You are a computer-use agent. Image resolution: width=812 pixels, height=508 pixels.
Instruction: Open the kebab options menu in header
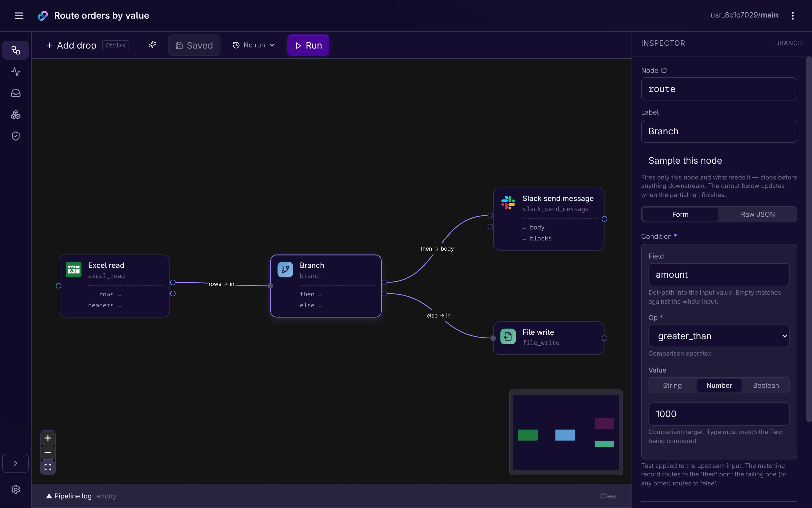793,16
